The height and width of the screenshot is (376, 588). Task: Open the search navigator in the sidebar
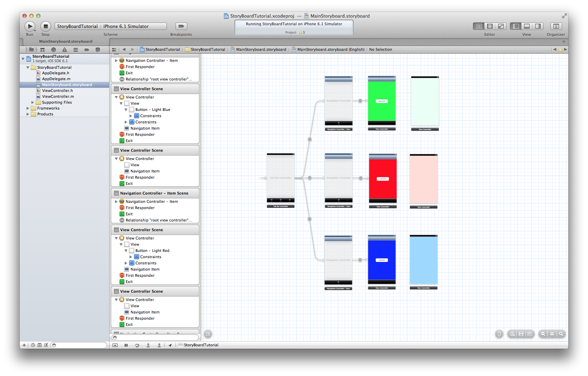click(x=54, y=50)
